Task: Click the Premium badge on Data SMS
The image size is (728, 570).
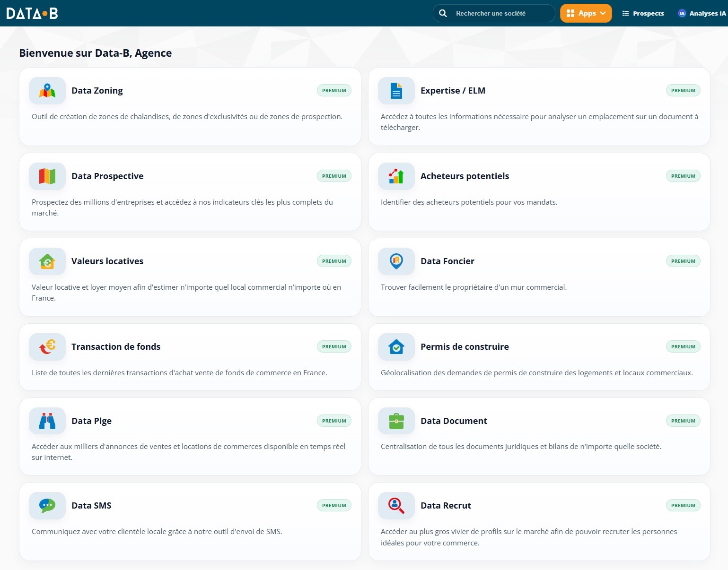Action: 334,506
